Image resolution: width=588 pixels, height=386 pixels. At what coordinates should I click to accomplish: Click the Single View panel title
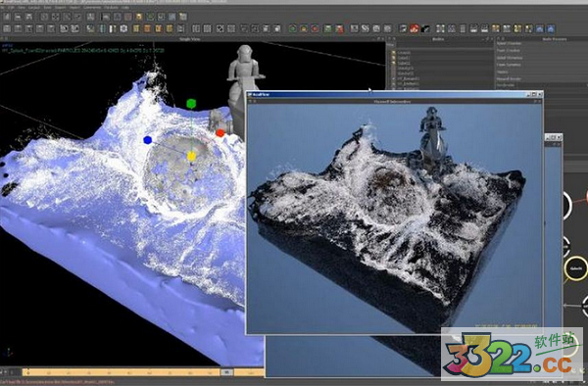189,39
